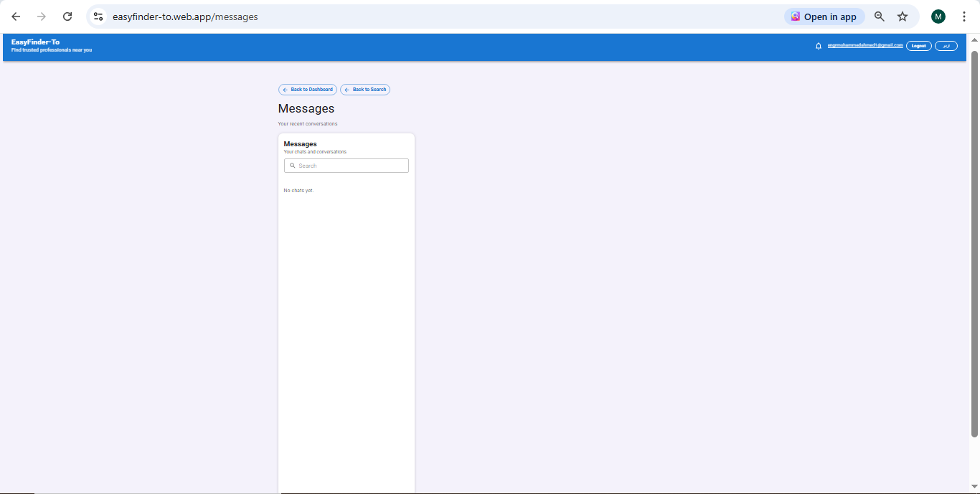This screenshot has width=980, height=494.
Task: Click the search magnifier in the chats box
Action: point(293,166)
